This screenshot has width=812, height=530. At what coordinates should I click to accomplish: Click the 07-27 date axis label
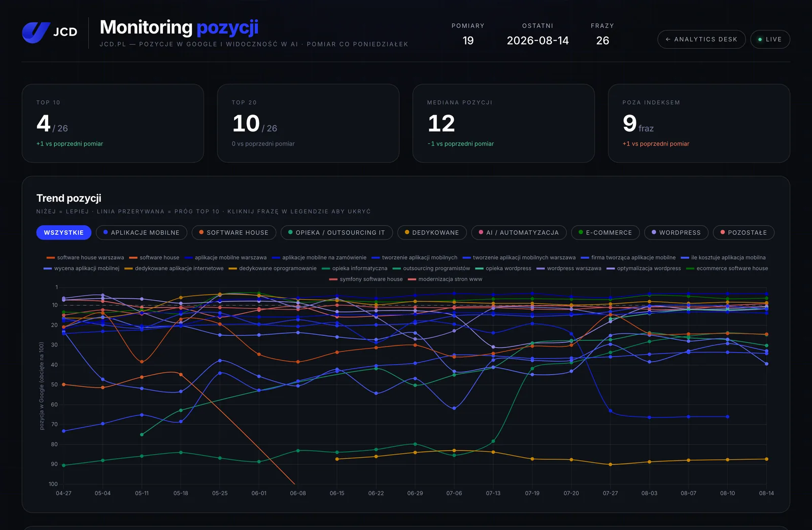point(611,493)
